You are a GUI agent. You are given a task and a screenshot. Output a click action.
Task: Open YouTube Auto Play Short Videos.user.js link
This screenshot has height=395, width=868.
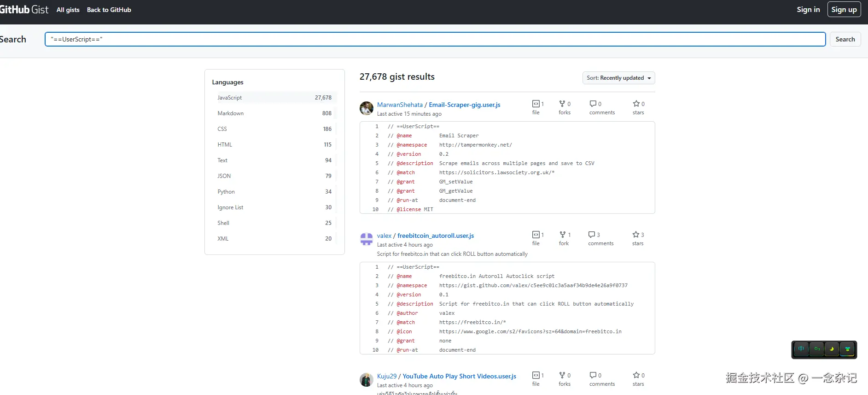460,376
